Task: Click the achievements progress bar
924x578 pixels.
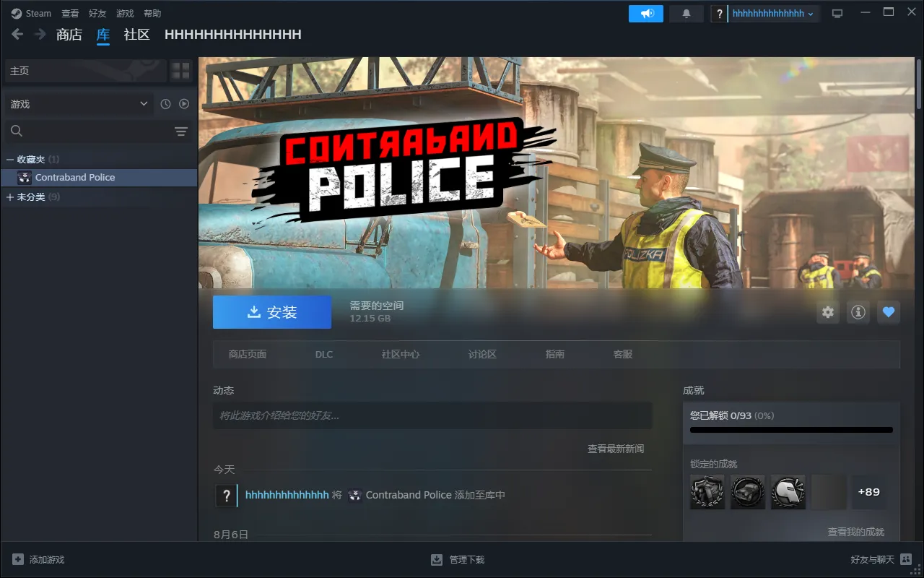Action: tap(791, 430)
